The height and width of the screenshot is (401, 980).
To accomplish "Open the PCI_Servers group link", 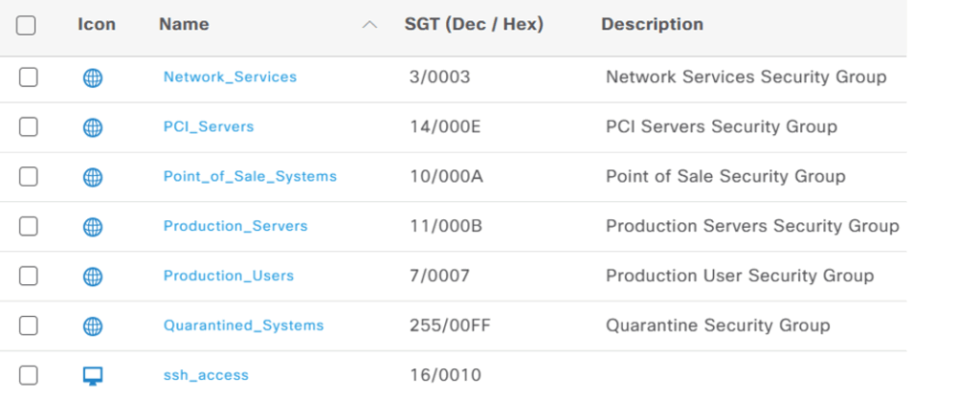I will [209, 126].
